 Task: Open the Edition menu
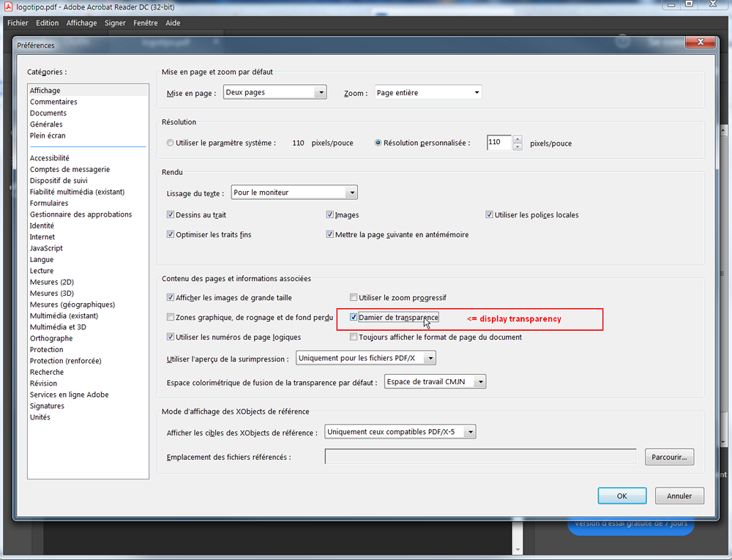(x=47, y=23)
